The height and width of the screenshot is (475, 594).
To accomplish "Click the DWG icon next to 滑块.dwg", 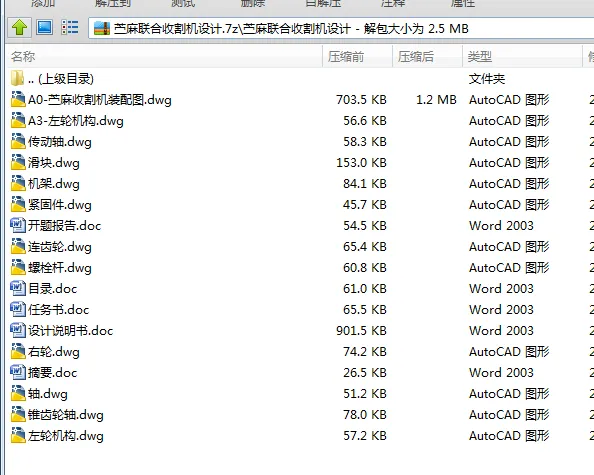I will pyautogui.click(x=18, y=162).
